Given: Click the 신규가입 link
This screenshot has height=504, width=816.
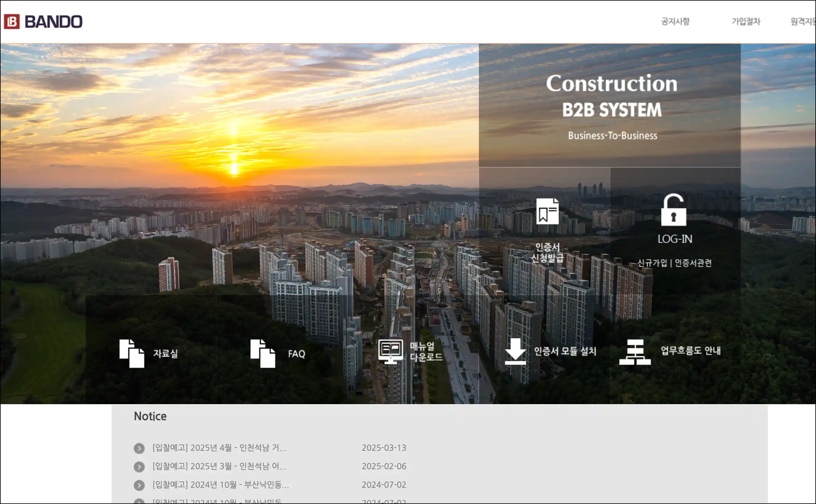Looking at the screenshot, I should pos(652,263).
